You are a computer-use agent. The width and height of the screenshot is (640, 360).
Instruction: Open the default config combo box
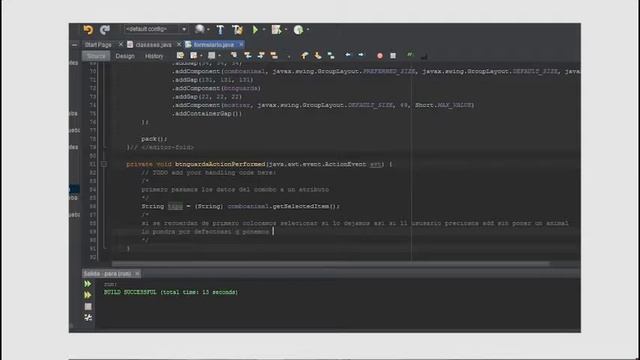point(156,29)
